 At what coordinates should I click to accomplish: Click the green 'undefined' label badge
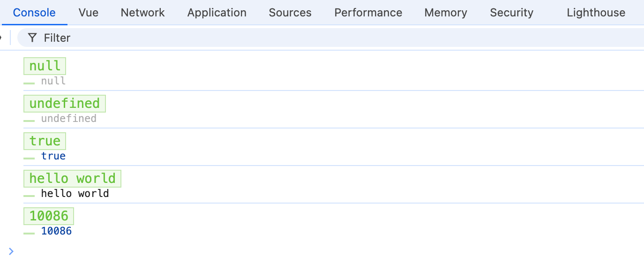tap(65, 103)
